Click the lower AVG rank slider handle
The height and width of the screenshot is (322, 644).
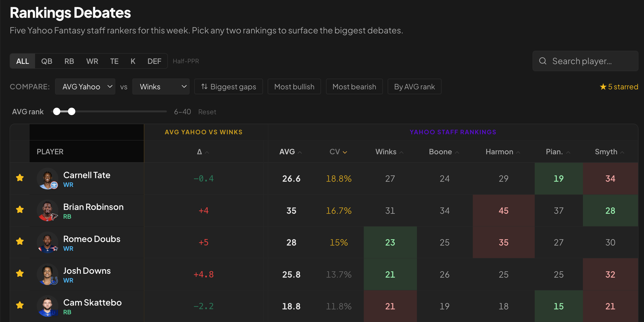coord(57,112)
